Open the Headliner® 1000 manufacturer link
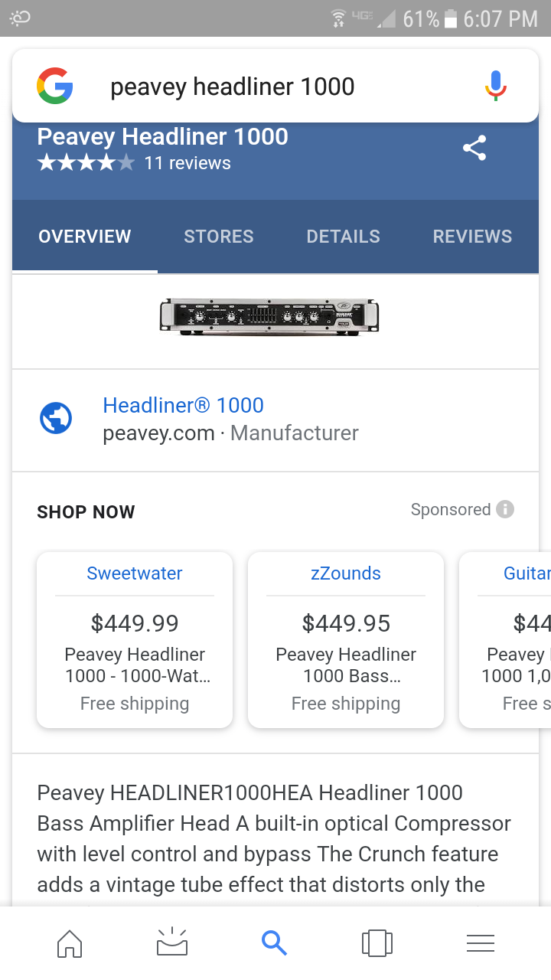 (x=184, y=405)
